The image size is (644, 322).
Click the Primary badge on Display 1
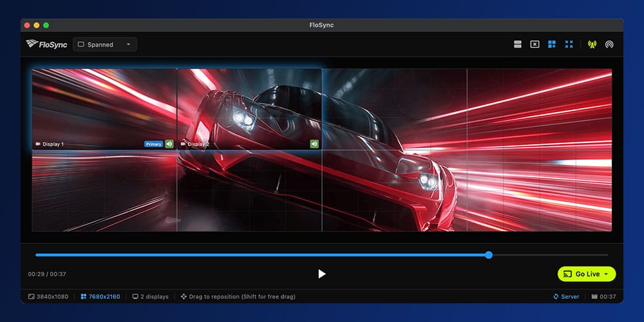coord(154,144)
